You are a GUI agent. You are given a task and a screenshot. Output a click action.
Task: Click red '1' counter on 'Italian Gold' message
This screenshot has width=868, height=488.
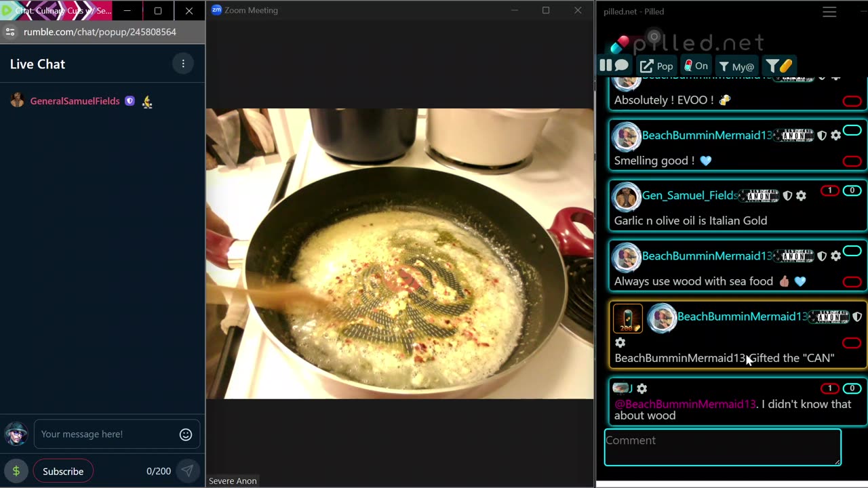pyautogui.click(x=830, y=190)
